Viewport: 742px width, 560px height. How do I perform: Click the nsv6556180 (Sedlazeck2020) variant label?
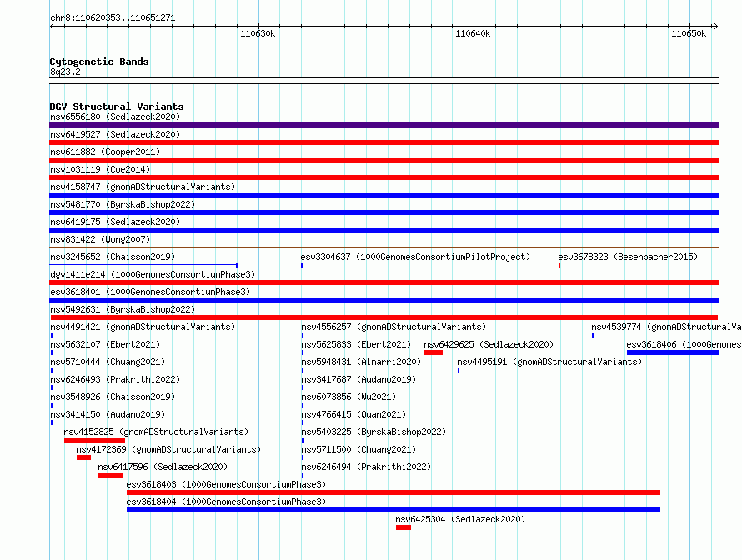[115, 117]
